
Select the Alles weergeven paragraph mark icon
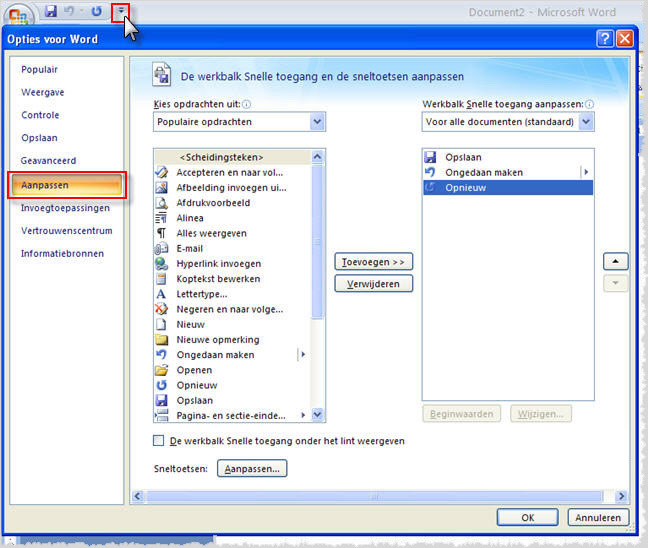click(161, 233)
